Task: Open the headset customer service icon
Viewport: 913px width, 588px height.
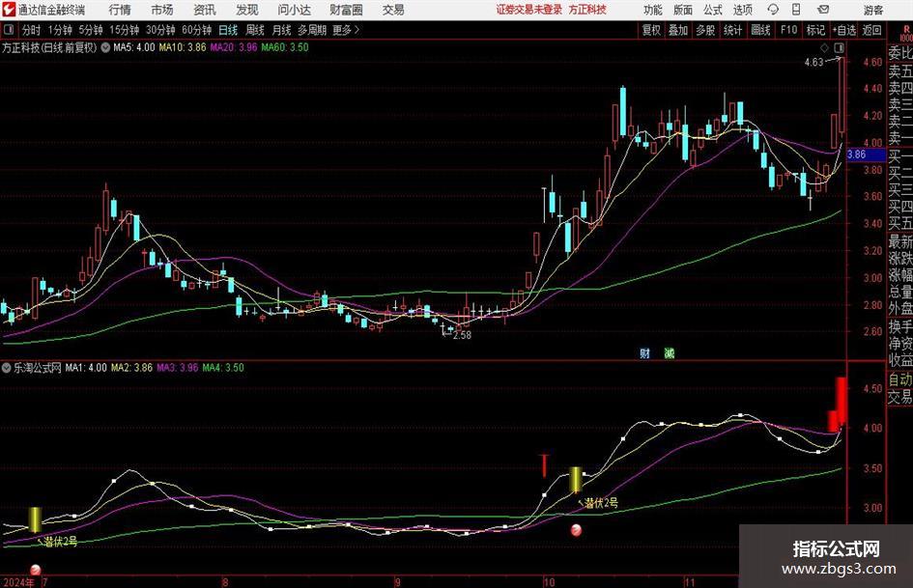Action: pos(773,10)
